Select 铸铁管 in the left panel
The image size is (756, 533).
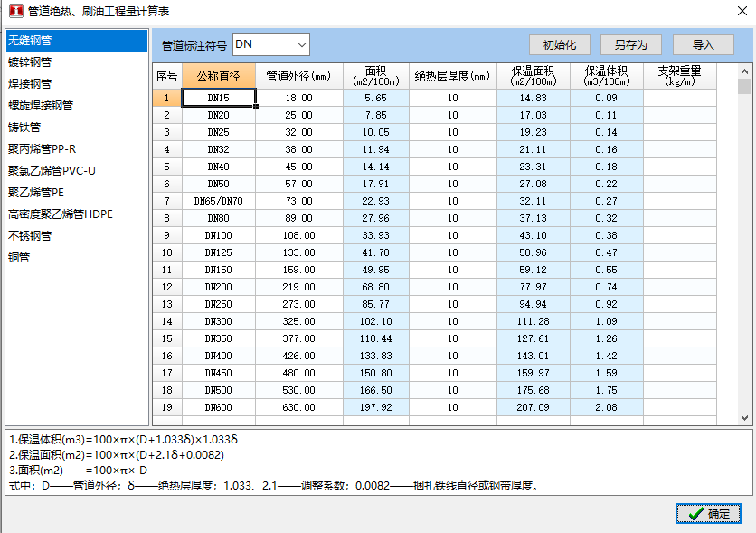click(x=24, y=128)
